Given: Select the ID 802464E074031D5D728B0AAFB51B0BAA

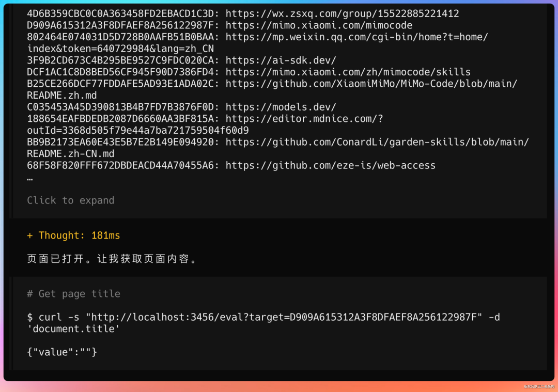Looking at the screenshot, I should [x=120, y=37].
